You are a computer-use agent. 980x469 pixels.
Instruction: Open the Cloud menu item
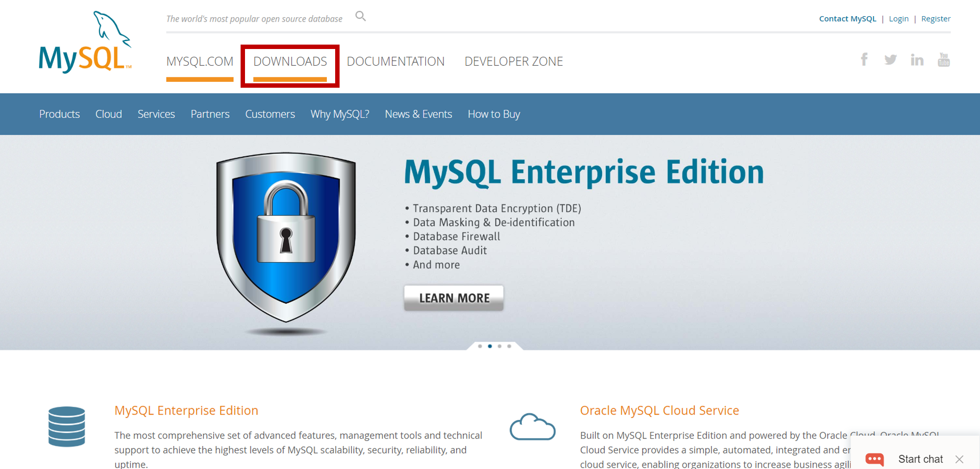click(x=109, y=114)
